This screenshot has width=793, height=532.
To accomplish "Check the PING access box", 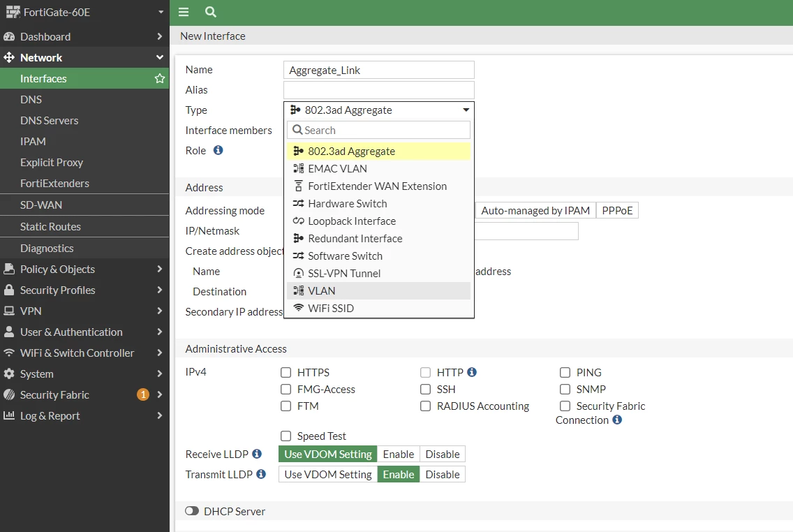I will click(x=565, y=373).
